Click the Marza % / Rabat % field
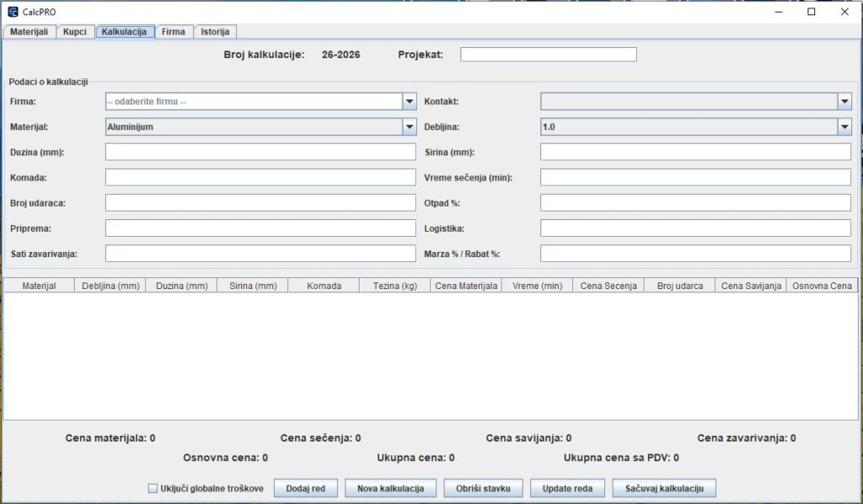 (x=695, y=253)
